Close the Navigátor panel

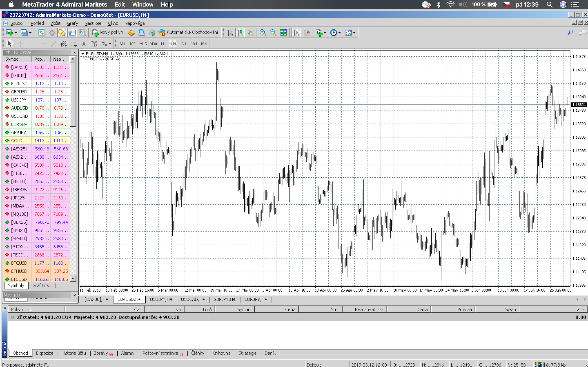coord(75,295)
